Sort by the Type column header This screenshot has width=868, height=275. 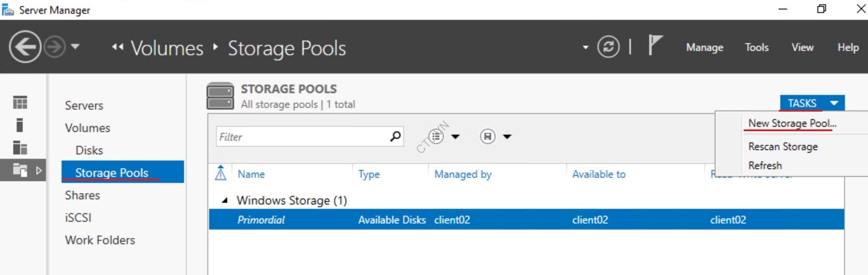click(x=369, y=174)
